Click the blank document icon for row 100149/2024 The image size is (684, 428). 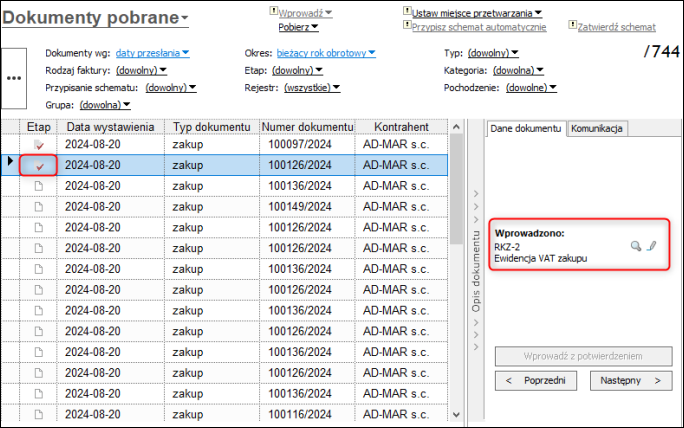(39, 207)
